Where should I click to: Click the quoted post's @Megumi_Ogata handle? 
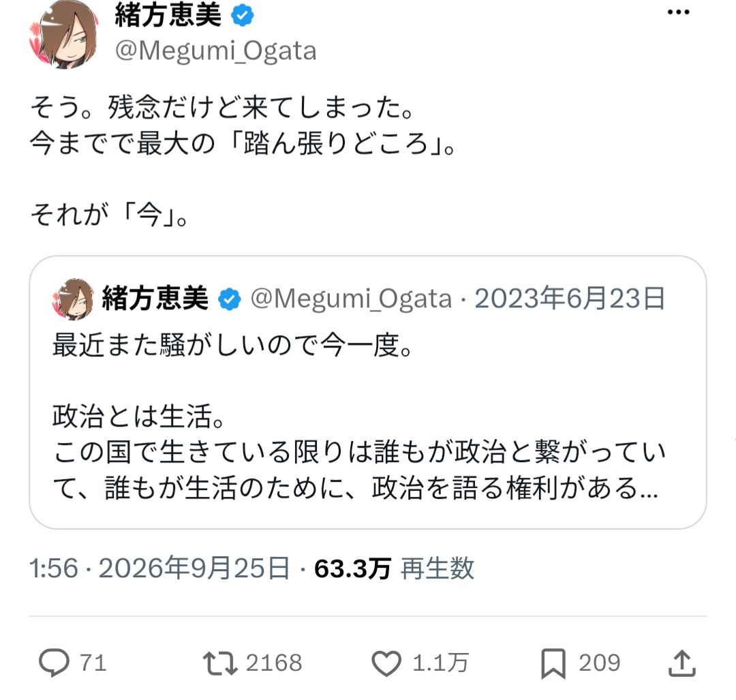[x=351, y=299]
